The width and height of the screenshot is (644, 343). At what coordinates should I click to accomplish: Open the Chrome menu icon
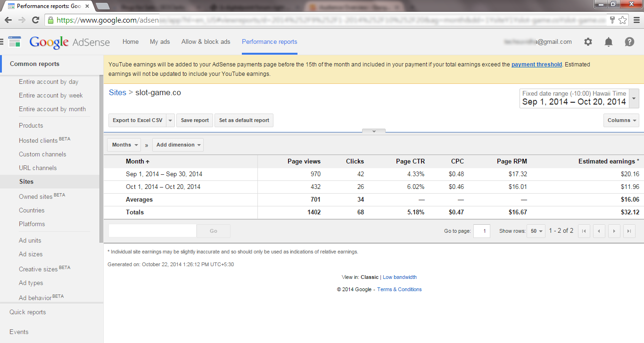[x=636, y=20]
